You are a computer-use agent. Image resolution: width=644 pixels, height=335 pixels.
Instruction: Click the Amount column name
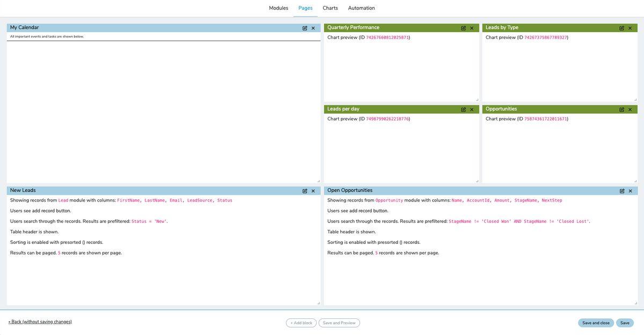click(x=502, y=200)
